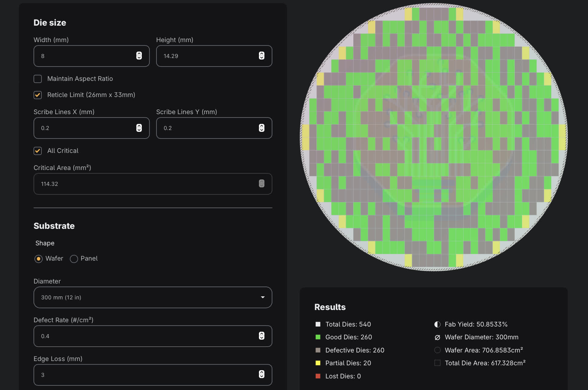Image resolution: width=588 pixels, height=390 pixels.
Task: Click the Width (mm) stepper arrows
Action: (139, 56)
